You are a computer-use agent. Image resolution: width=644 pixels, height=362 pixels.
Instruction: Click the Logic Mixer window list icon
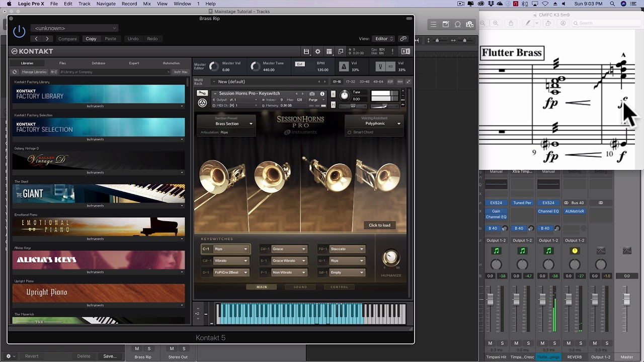pos(433,24)
